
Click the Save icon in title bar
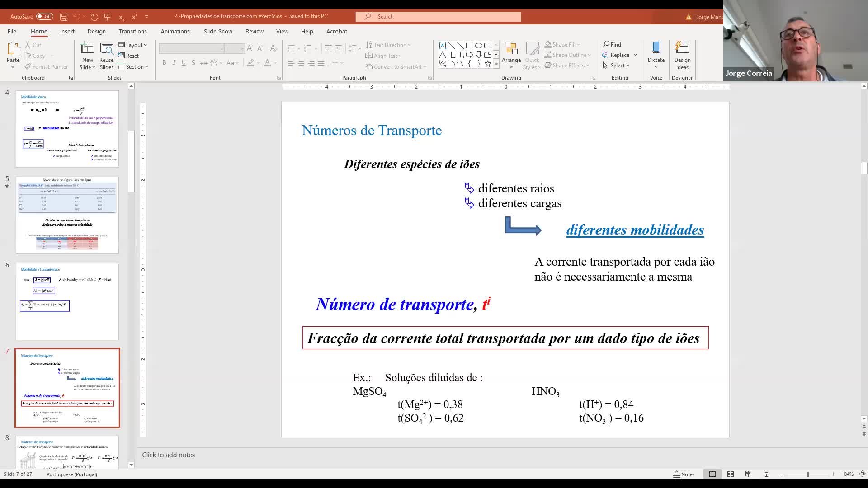coord(64,17)
